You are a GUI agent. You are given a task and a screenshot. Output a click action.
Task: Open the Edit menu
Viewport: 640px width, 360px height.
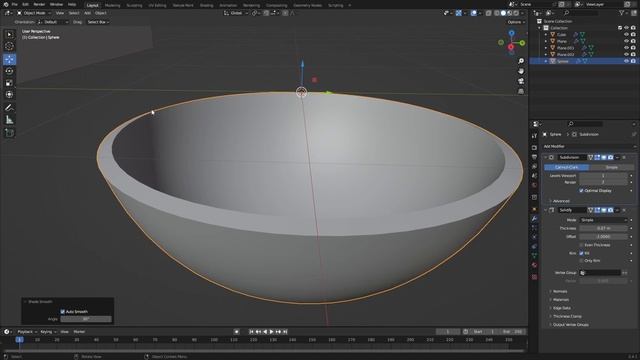click(25, 4)
